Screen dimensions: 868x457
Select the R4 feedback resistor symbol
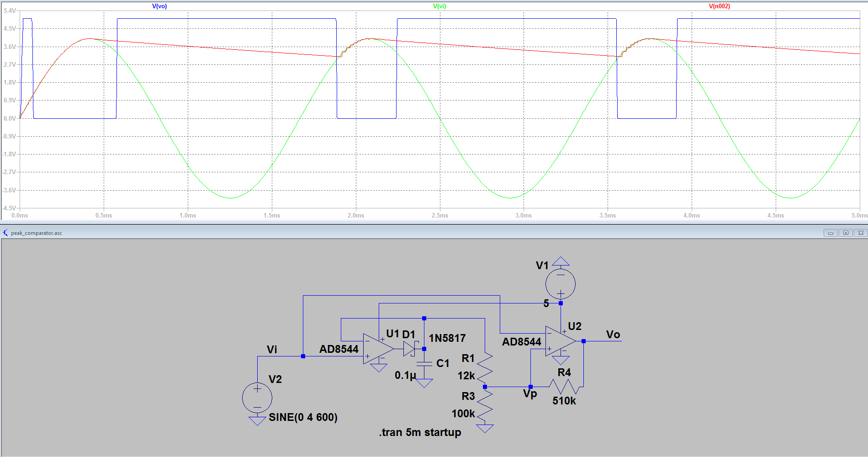pos(565,387)
